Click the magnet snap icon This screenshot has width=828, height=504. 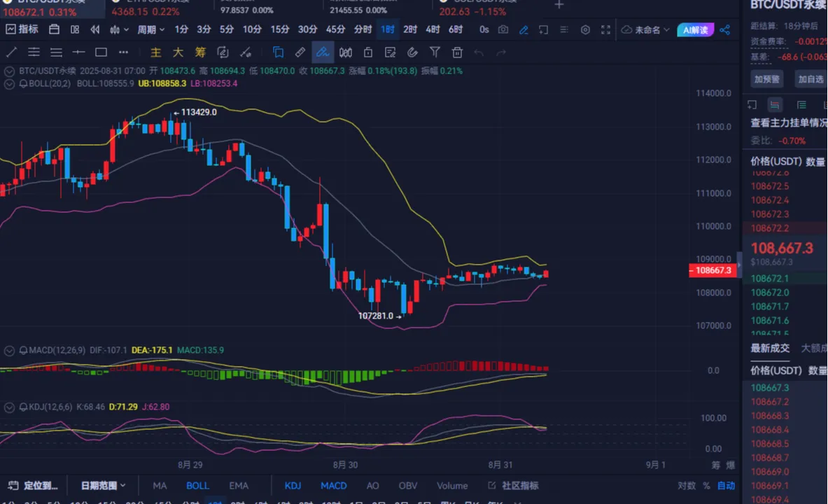412,52
